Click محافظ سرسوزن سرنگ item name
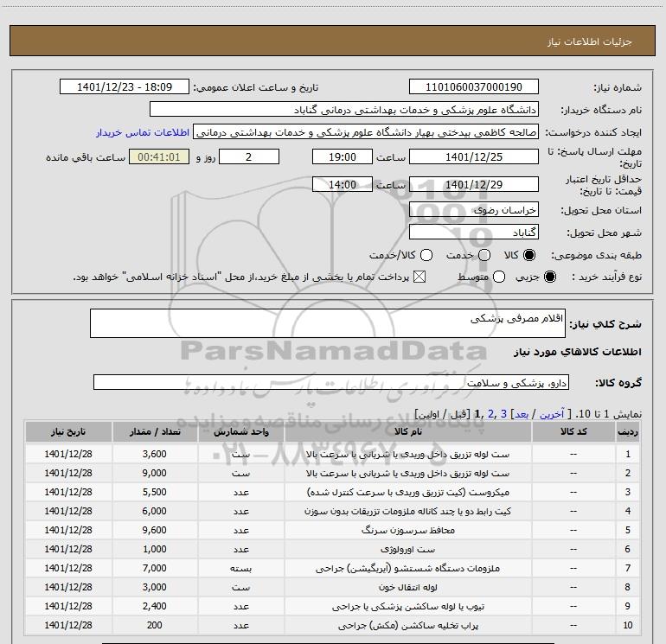Screen dimensions: 666x644 click(407, 530)
